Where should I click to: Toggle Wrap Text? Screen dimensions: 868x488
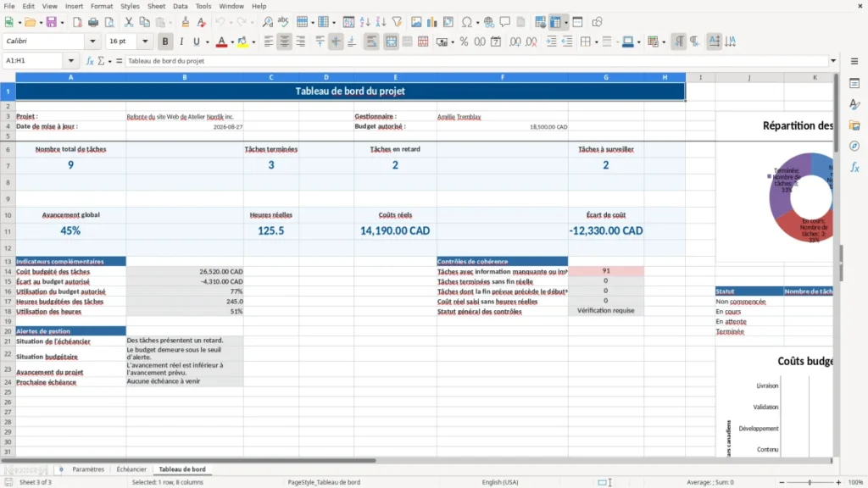(371, 42)
